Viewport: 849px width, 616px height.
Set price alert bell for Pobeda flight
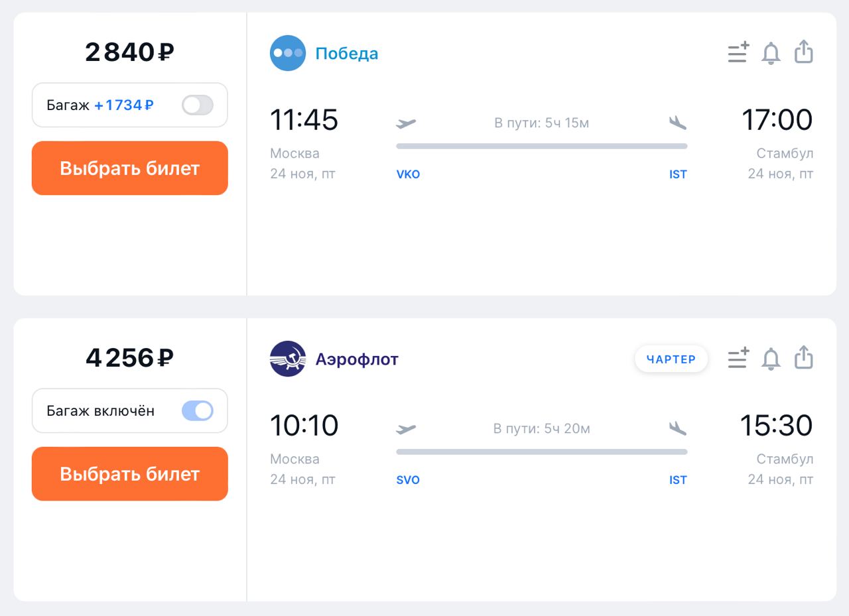point(771,52)
